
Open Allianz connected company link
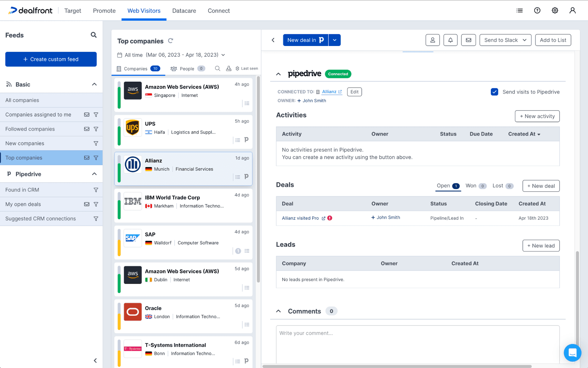point(332,92)
